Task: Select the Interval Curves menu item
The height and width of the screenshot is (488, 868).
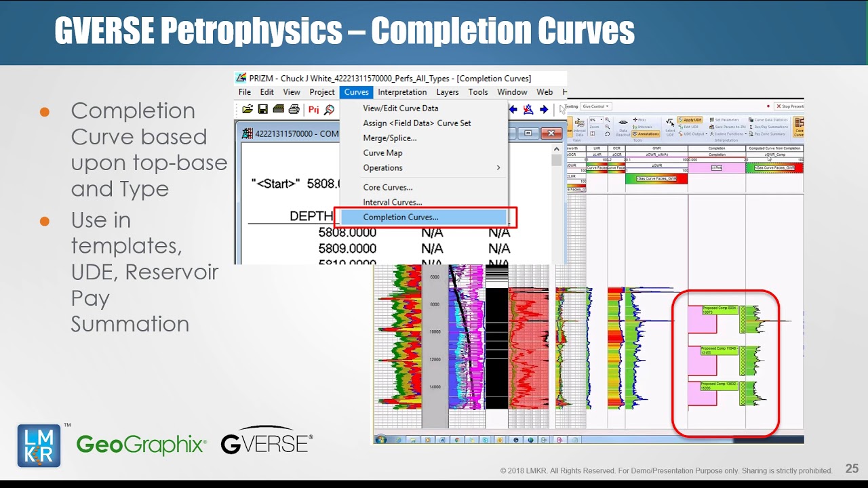Action: [x=424, y=203]
